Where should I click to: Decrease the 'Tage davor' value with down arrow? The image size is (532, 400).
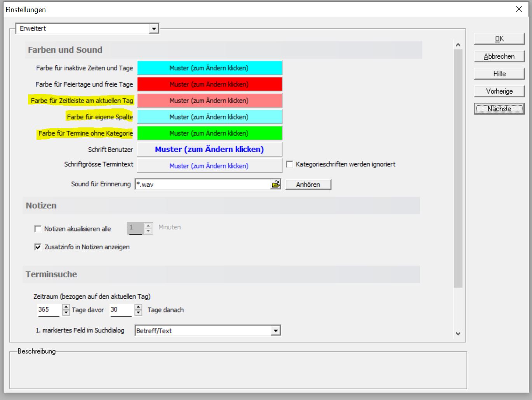66,313
